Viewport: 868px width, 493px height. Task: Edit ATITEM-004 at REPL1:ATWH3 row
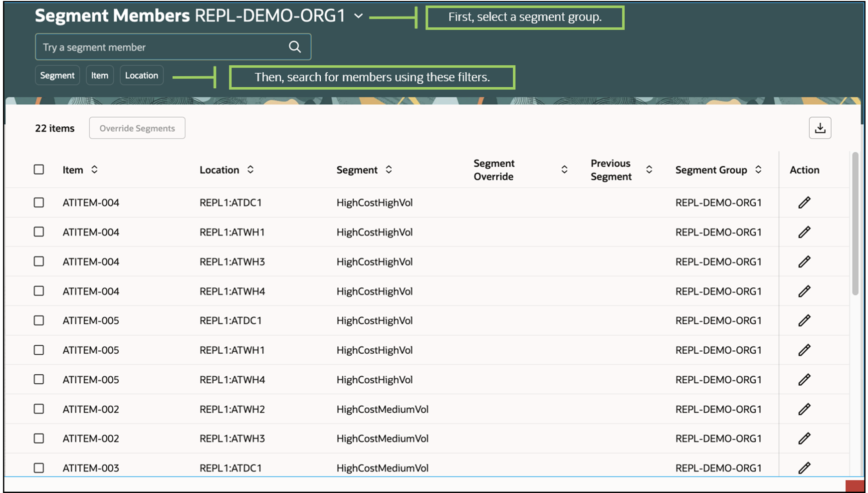point(804,261)
